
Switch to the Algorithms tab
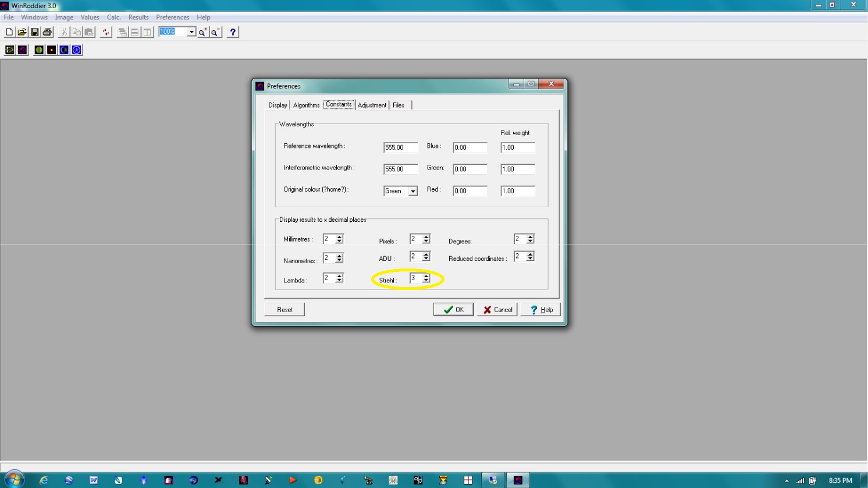306,105
